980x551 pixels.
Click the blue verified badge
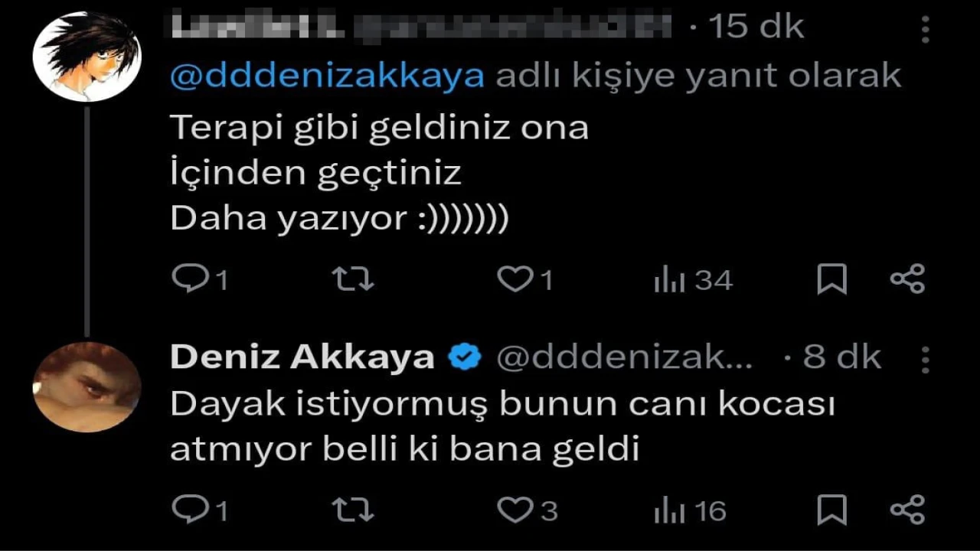pos(464,357)
